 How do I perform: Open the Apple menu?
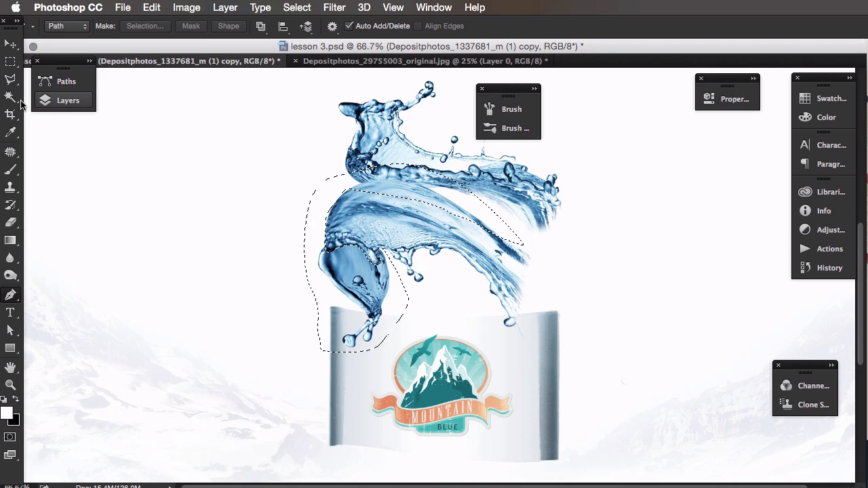16,7
